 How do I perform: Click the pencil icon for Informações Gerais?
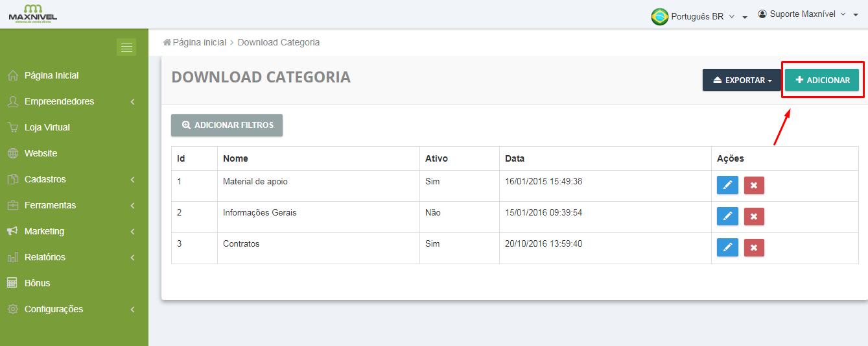[727, 216]
